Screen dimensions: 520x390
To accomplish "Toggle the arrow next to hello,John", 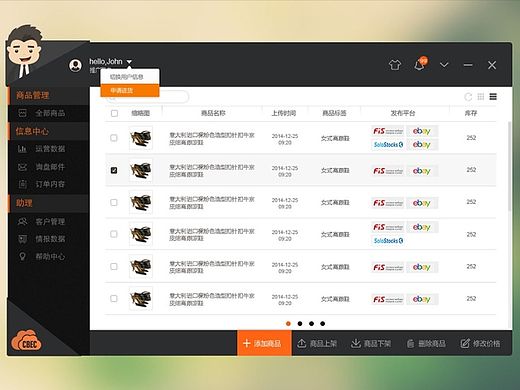I will pyautogui.click(x=129, y=62).
